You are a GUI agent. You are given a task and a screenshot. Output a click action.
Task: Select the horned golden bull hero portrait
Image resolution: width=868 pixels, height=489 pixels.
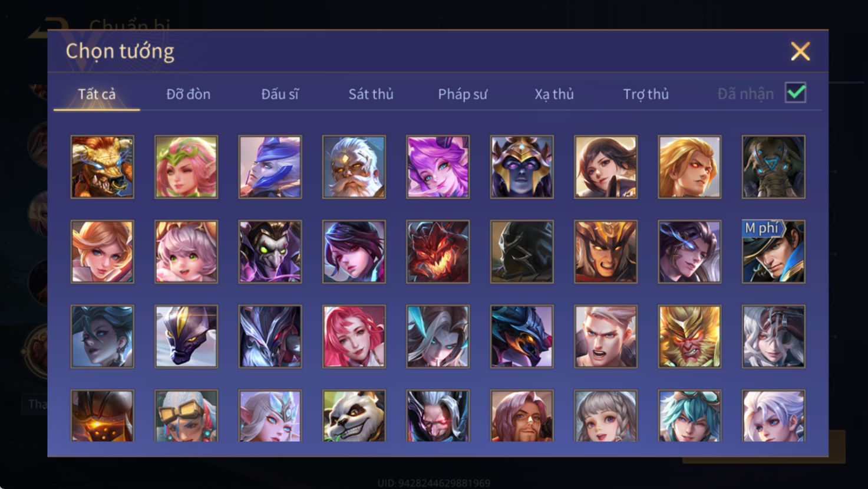pos(102,167)
